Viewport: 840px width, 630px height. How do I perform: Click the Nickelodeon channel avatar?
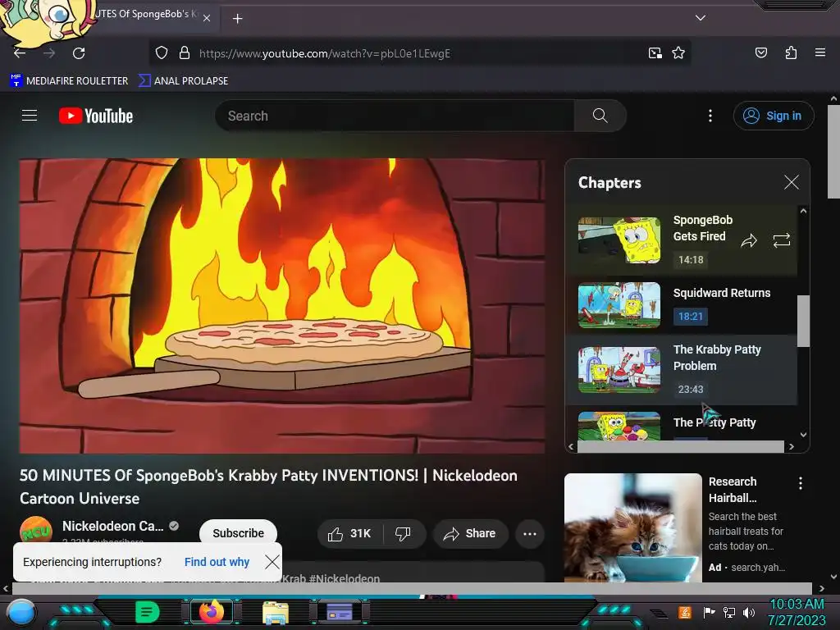36,531
